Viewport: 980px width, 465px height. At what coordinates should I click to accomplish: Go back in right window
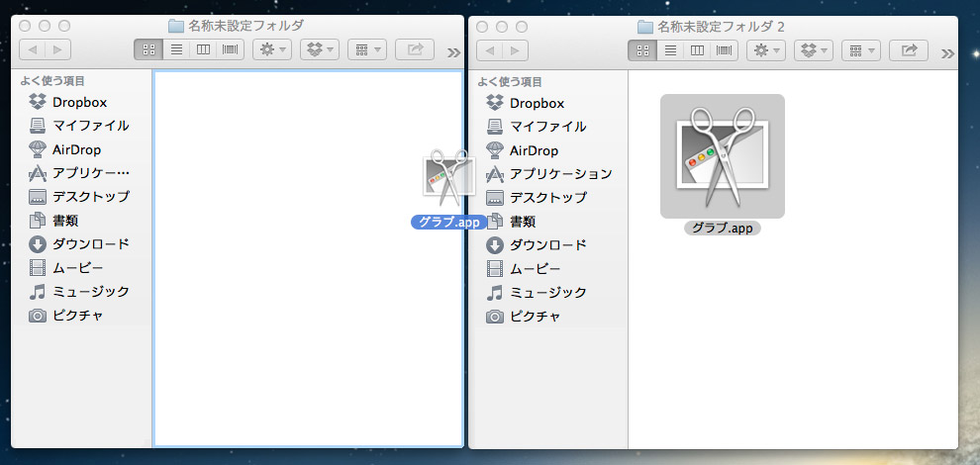(489, 50)
